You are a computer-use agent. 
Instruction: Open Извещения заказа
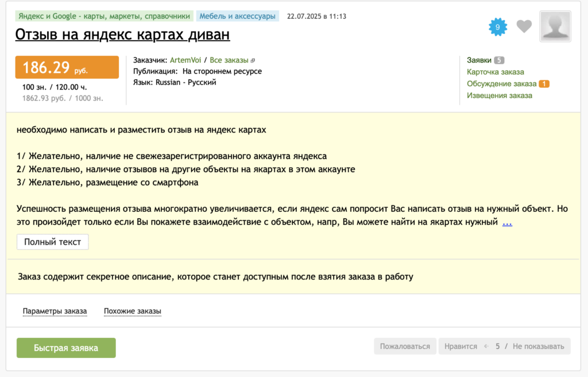[499, 96]
